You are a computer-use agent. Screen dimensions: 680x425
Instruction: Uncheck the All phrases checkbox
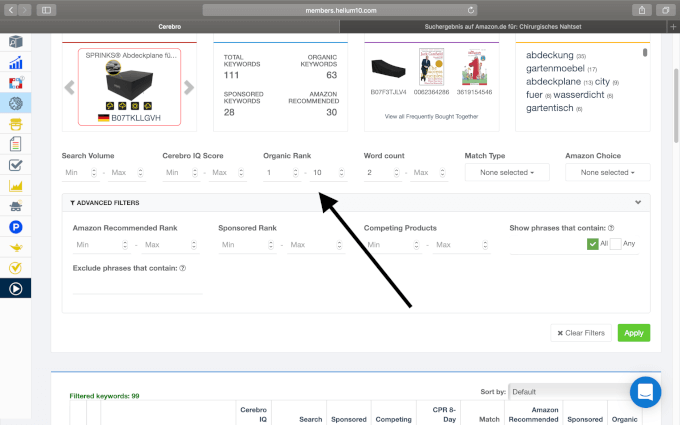[593, 244]
